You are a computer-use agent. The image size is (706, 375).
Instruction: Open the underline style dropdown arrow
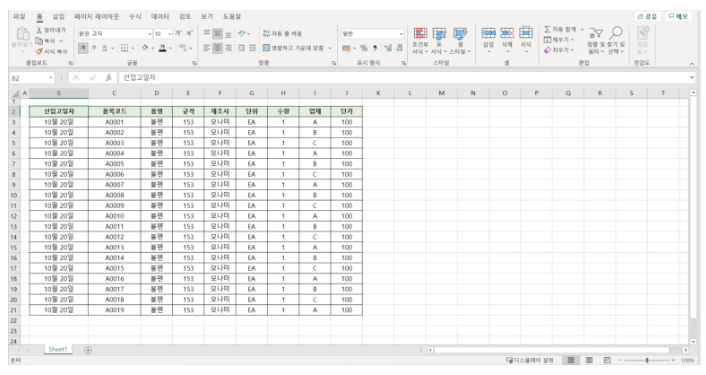(x=112, y=48)
